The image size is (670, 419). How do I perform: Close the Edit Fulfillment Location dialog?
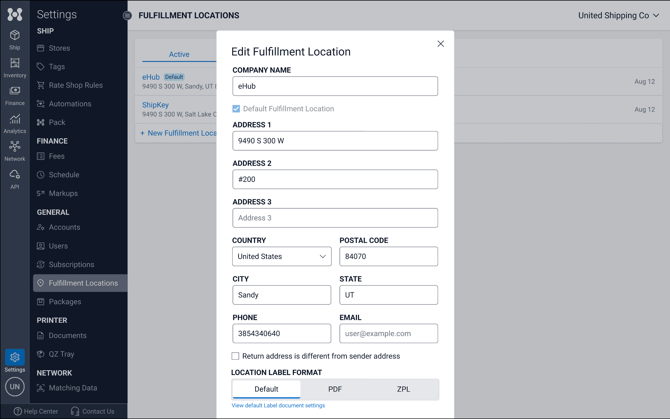[x=440, y=44]
